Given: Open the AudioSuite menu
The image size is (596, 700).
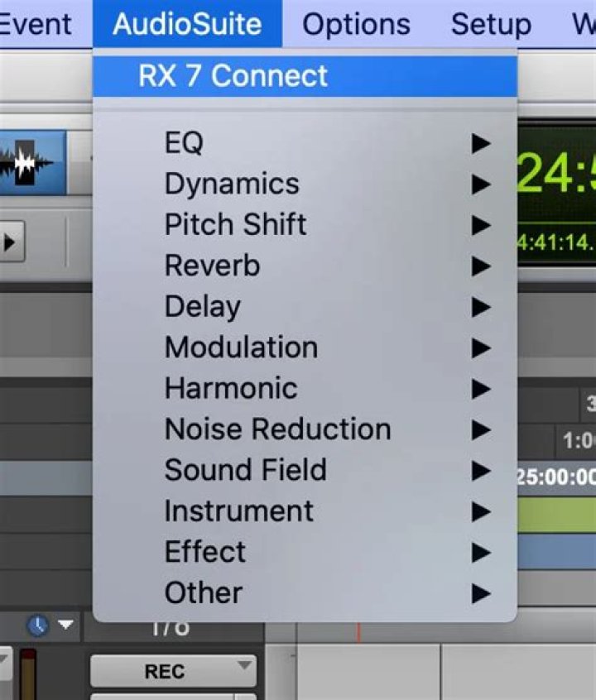Looking at the screenshot, I should click(x=187, y=23).
